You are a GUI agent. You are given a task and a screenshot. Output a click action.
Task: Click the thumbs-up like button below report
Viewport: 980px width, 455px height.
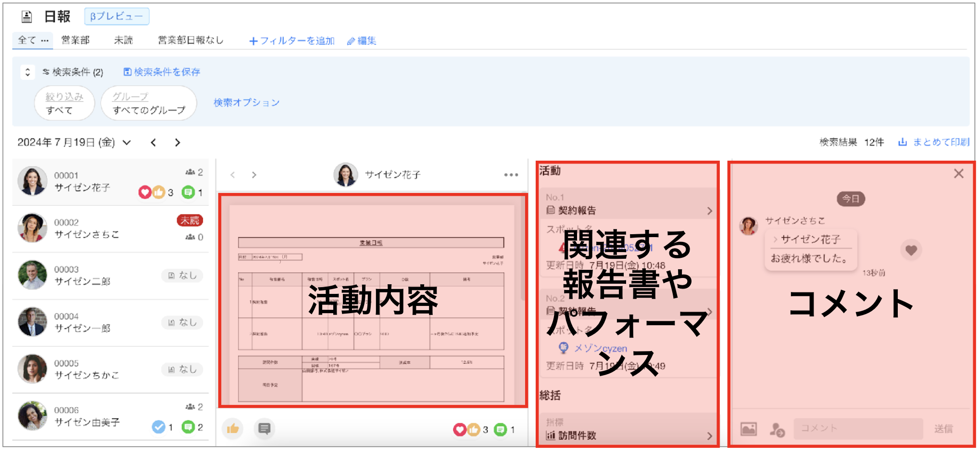[x=233, y=429]
